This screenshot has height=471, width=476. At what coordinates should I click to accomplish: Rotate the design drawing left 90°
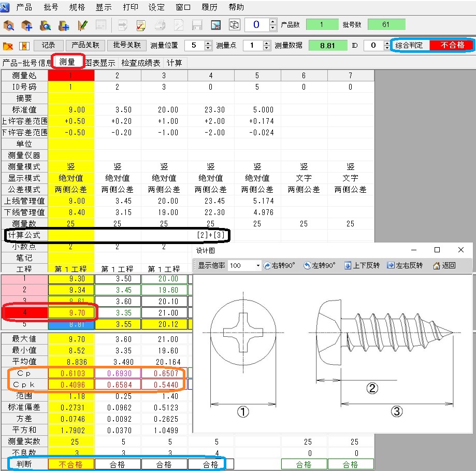(320, 265)
